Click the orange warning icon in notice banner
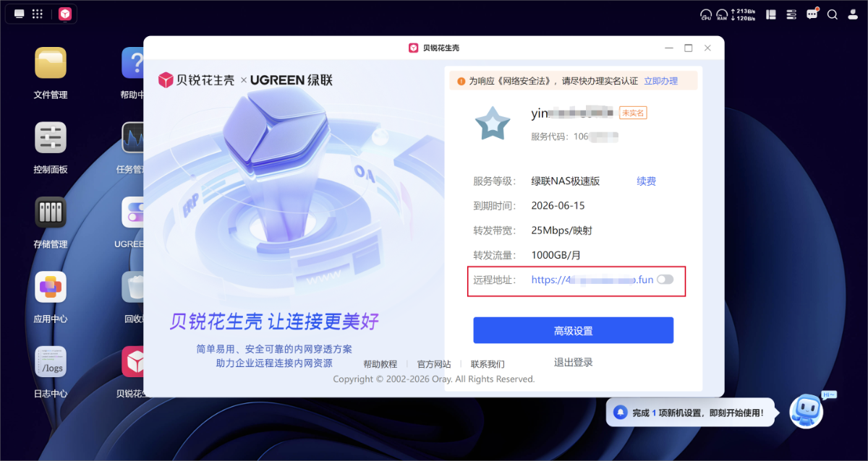This screenshot has width=868, height=461. click(x=461, y=81)
